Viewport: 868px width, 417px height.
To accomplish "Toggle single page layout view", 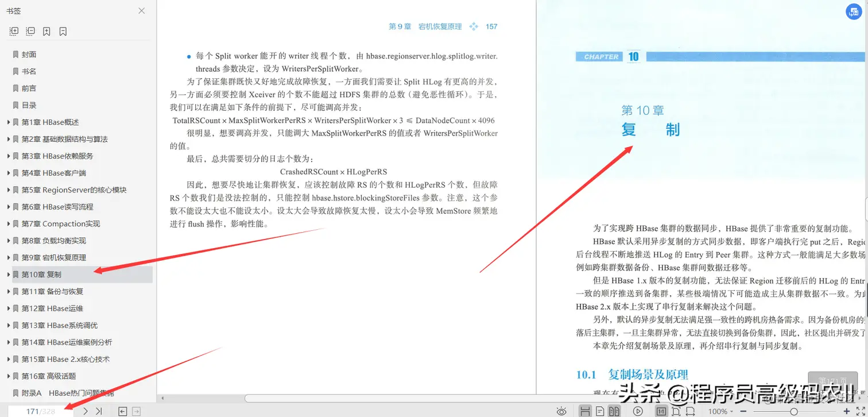I will pos(600,411).
